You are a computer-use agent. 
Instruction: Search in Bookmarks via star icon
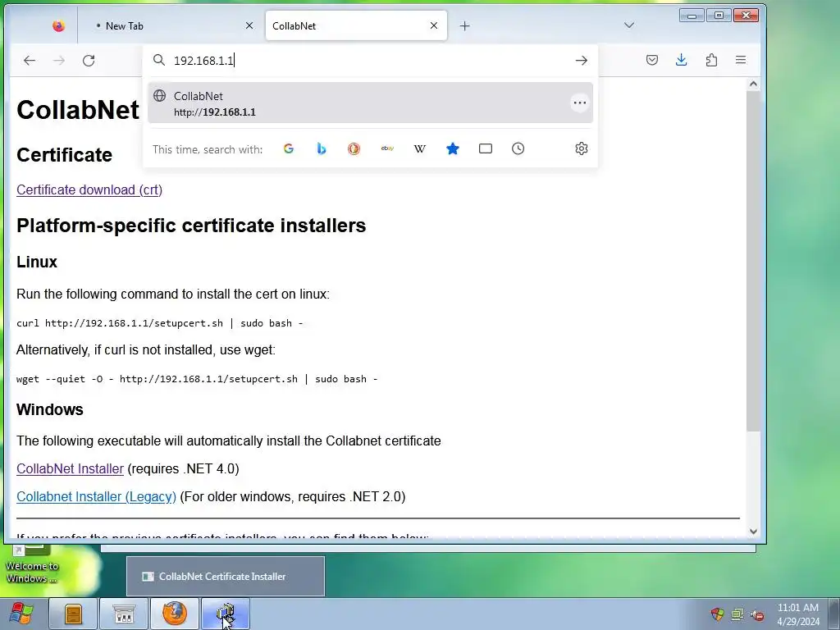point(453,149)
